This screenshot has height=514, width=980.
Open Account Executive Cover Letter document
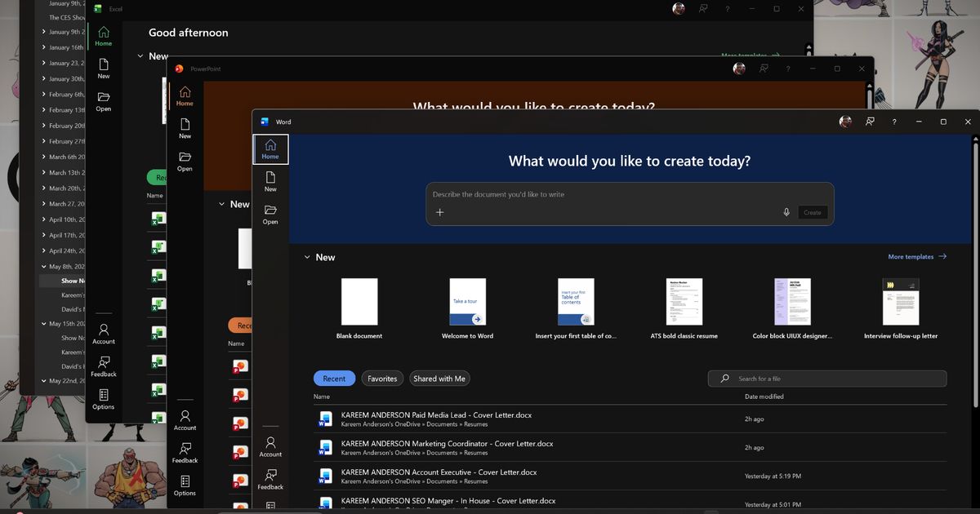point(630,476)
